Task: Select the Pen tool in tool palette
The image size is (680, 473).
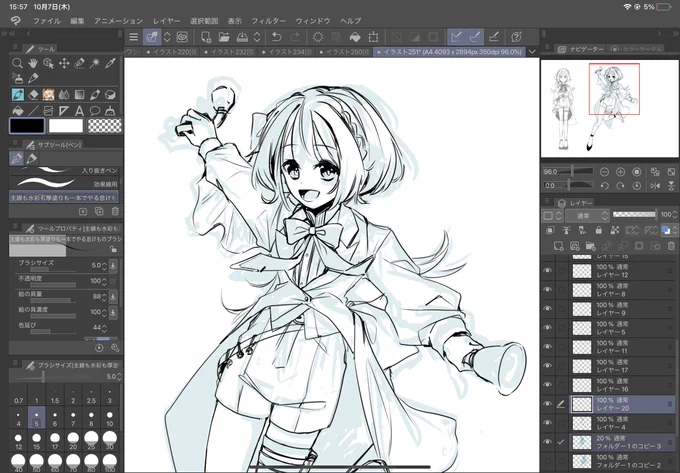Action: [18, 95]
